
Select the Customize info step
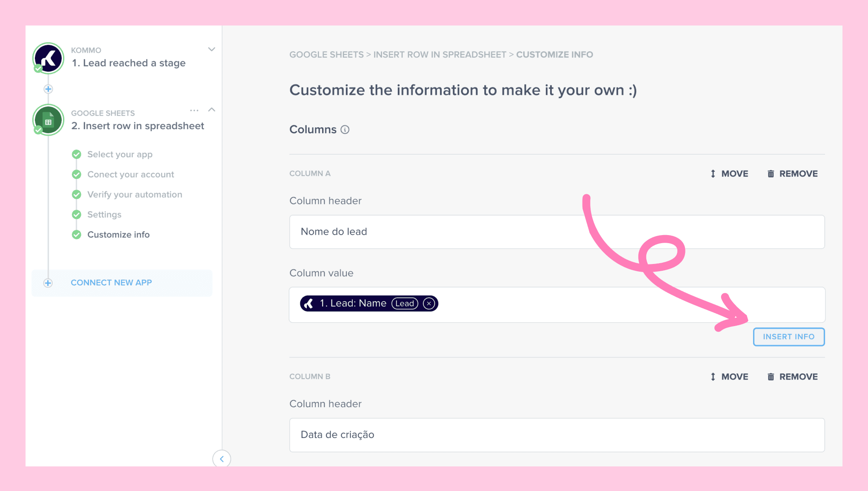tap(118, 235)
